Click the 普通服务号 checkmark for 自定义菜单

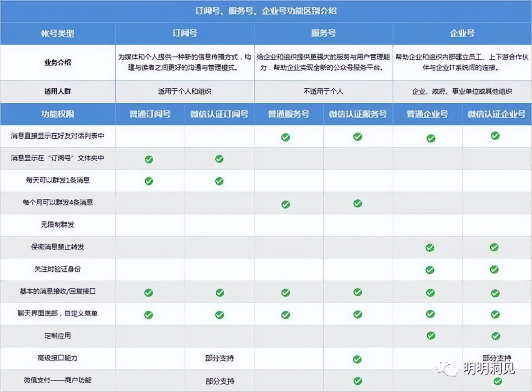[x=285, y=314]
